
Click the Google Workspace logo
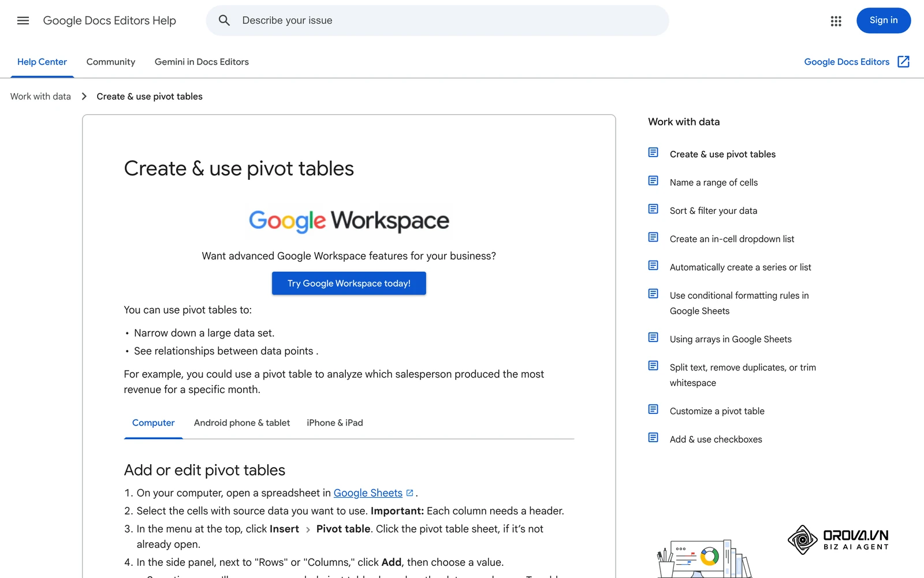(349, 221)
